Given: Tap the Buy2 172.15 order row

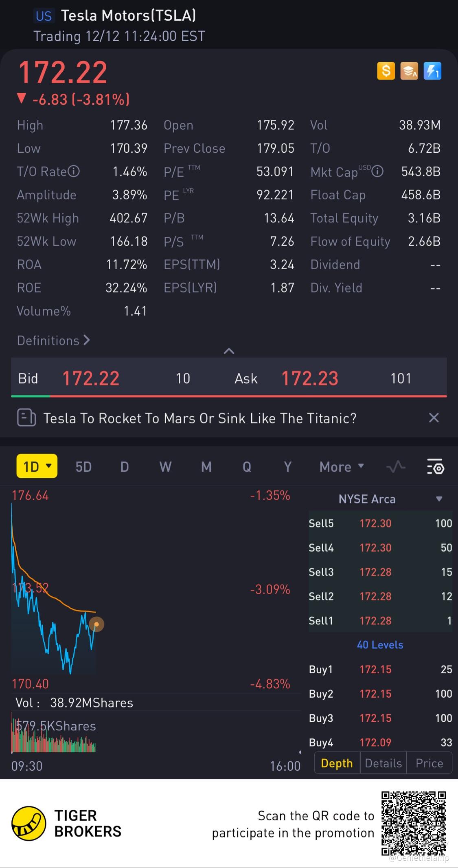Looking at the screenshot, I should [x=380, y=694].
